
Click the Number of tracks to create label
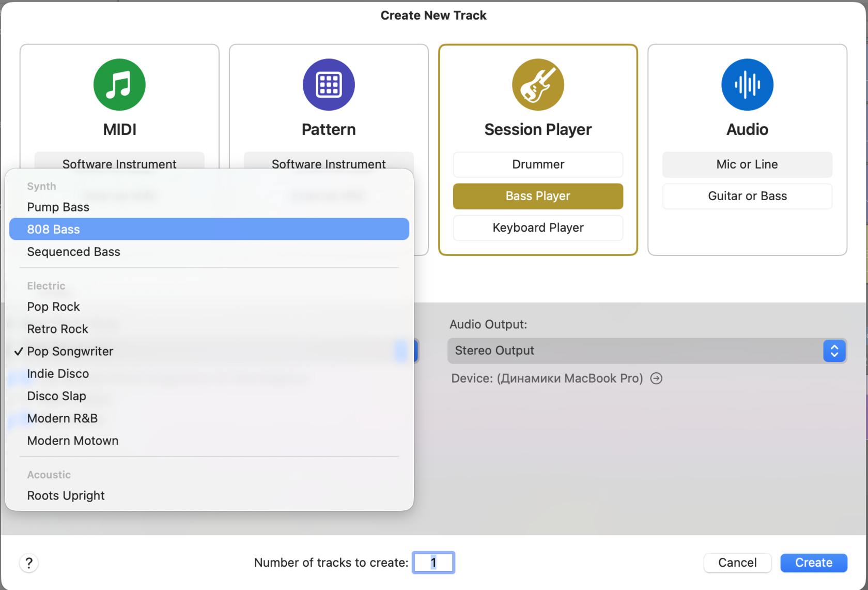pyautogui.click(x=331, y=563)
